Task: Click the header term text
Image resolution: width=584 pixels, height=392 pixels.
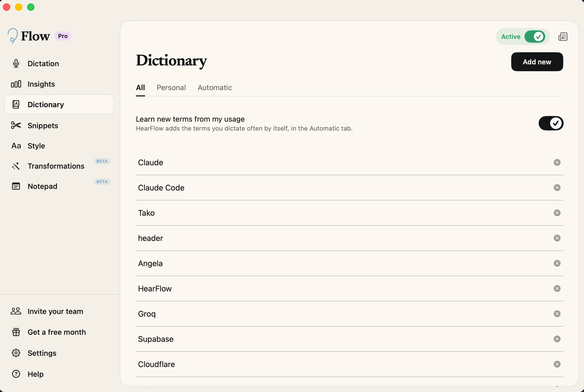Action: [x=151, y=238]
